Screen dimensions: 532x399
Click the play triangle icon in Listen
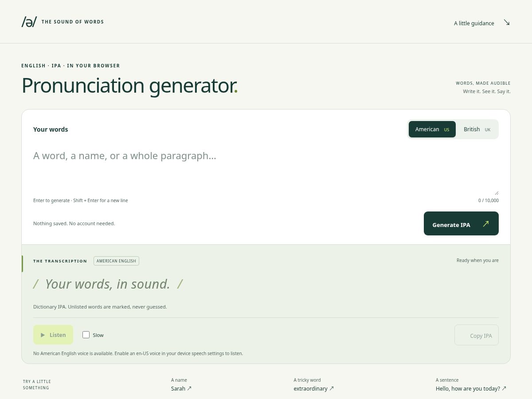coord(43,335)
